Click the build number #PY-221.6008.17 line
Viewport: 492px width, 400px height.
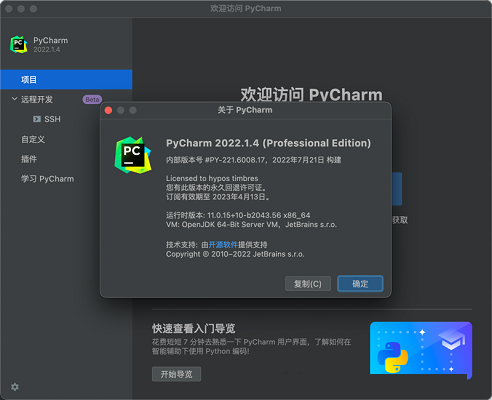(253, 160)
